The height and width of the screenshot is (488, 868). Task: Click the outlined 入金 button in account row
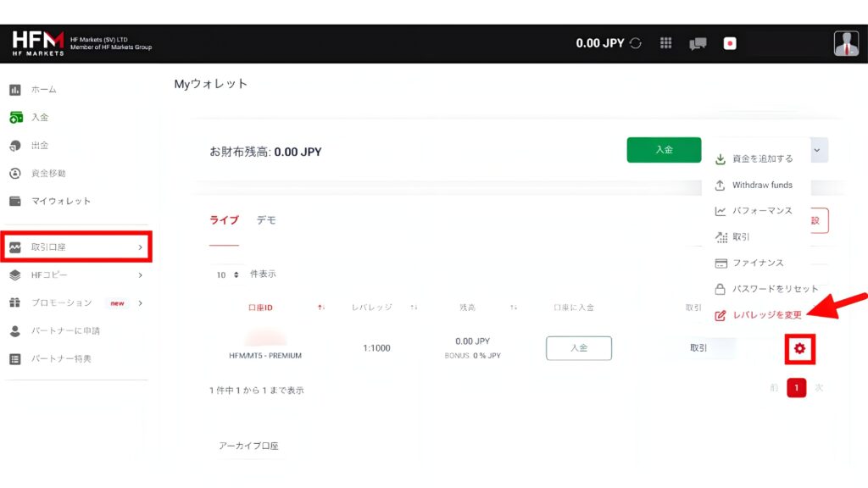click(x=578, y=348)
